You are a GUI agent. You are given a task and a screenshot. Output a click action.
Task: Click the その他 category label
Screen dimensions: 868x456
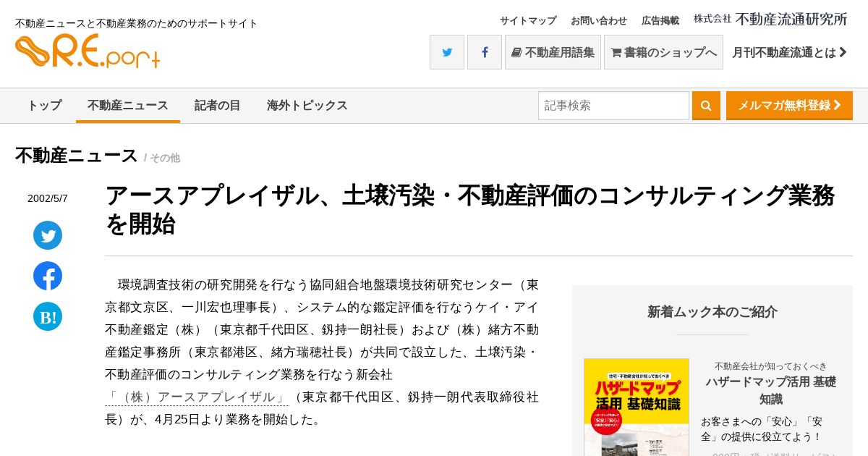[165, 158]
